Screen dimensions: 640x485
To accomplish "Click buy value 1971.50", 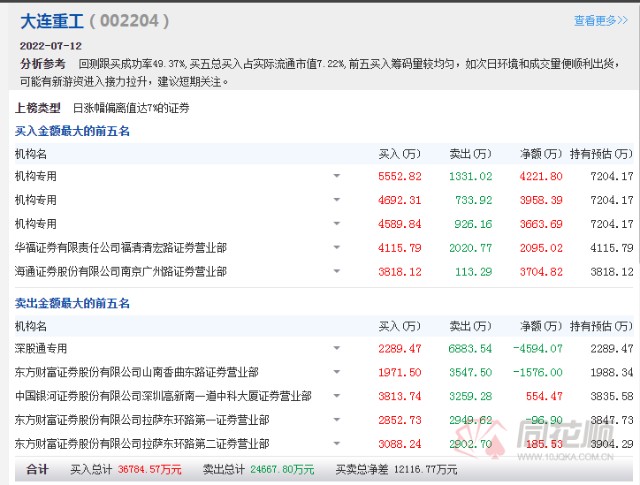I will [400, 372].
